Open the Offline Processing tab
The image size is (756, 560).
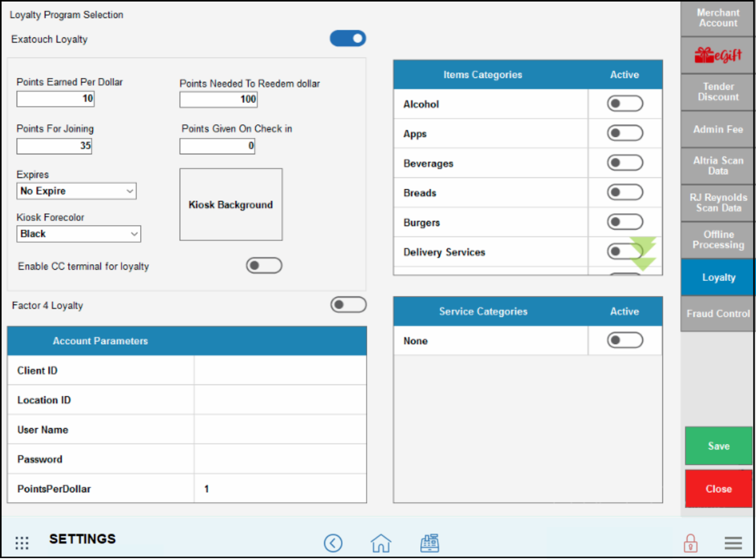point(718,240)
